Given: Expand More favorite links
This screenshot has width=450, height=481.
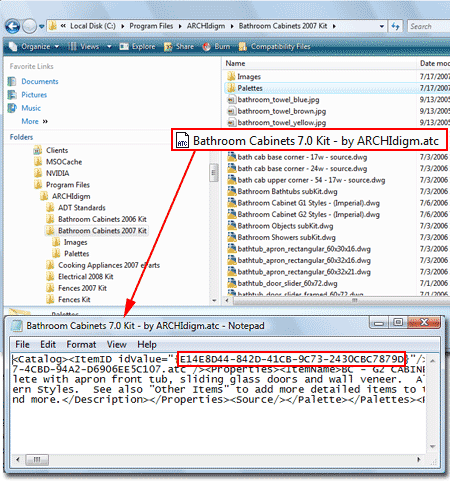Looking at the screenshot, I should (x=34, y=121).
